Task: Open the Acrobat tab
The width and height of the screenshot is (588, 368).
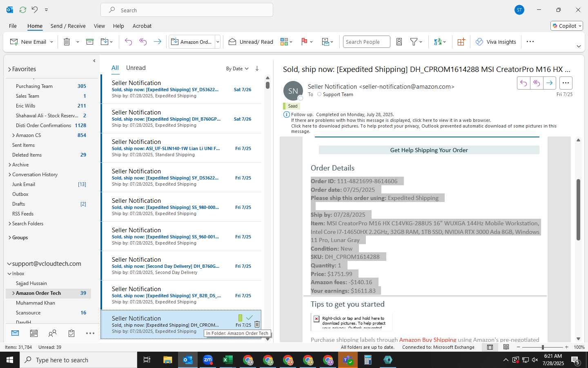Action: pos(142,26)
